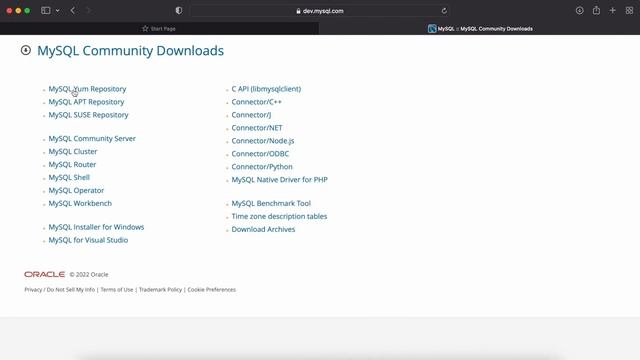This screenshot has height=360, width=640.
Task: Open MySQL Operator link
Action: coord(76,191)
